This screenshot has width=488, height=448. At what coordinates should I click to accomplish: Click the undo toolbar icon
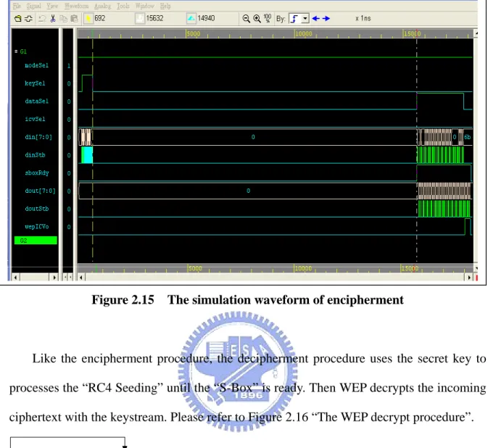pos(42,19)
